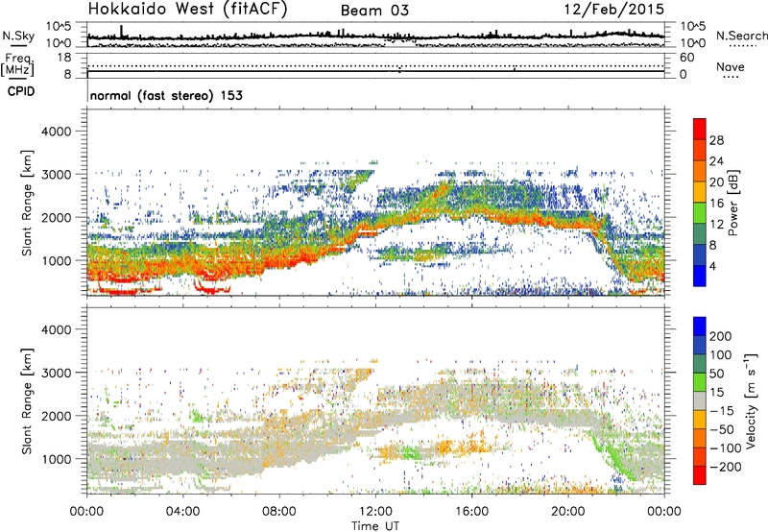Click the 'Beam 03' label

[374, 11]
